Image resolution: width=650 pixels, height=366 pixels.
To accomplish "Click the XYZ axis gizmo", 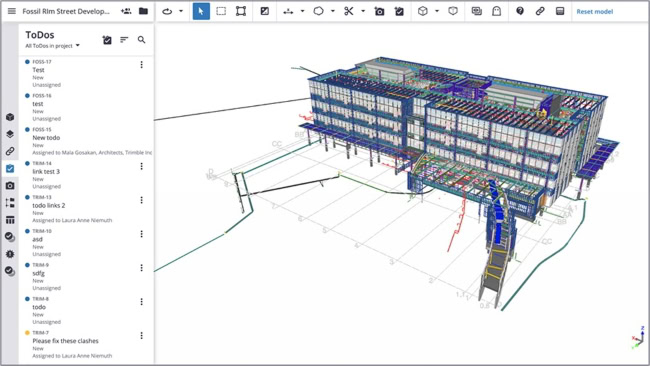I will point(638,337).
